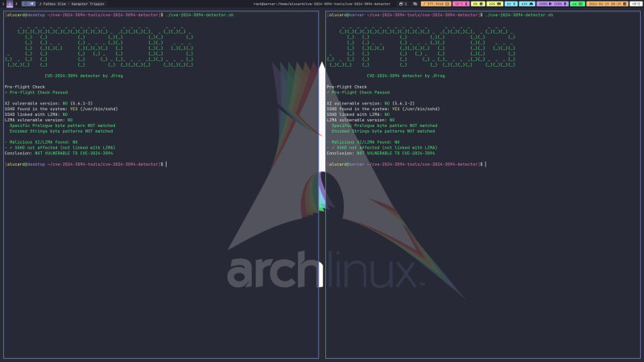
Task: Click "SSHD not affected" line in server terminal
Action: 382,147
